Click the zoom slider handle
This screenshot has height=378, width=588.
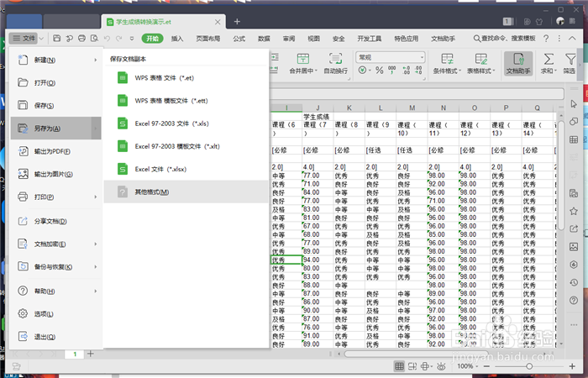pyautogui.click(x=529, y=366)
